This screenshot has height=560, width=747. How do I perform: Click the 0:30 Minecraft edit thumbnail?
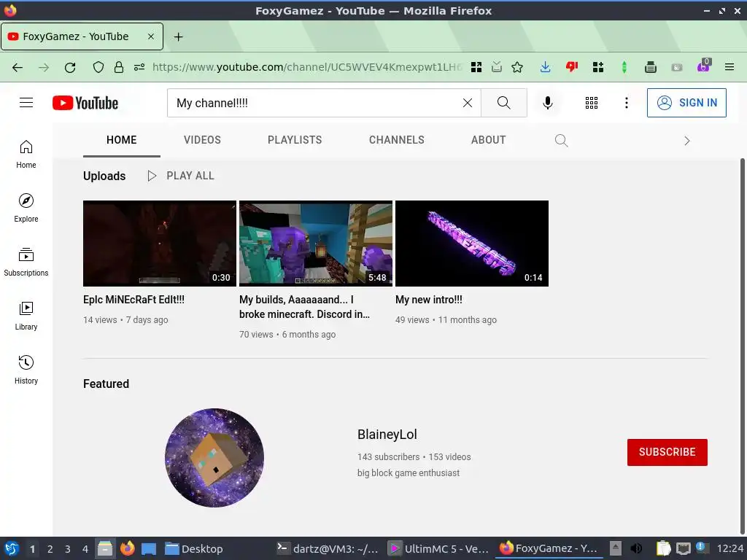160,244
